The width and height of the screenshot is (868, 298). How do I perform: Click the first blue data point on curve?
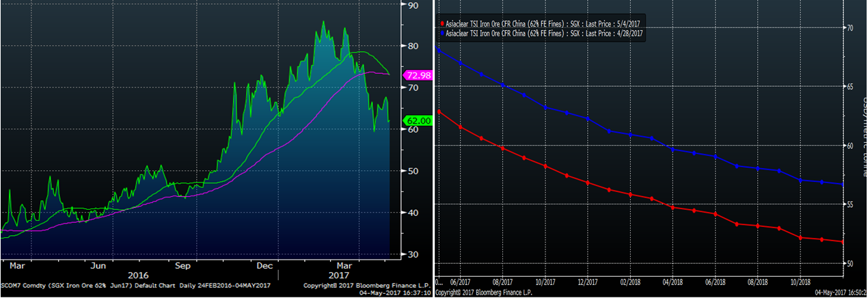[439, 50]
